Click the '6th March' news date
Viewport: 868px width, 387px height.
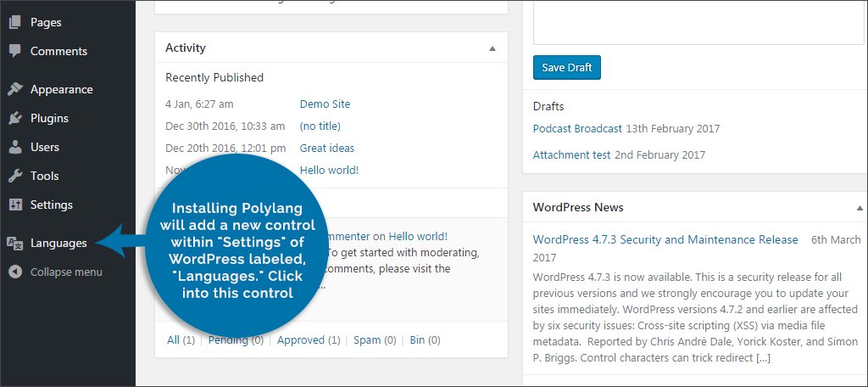[836, 239]
